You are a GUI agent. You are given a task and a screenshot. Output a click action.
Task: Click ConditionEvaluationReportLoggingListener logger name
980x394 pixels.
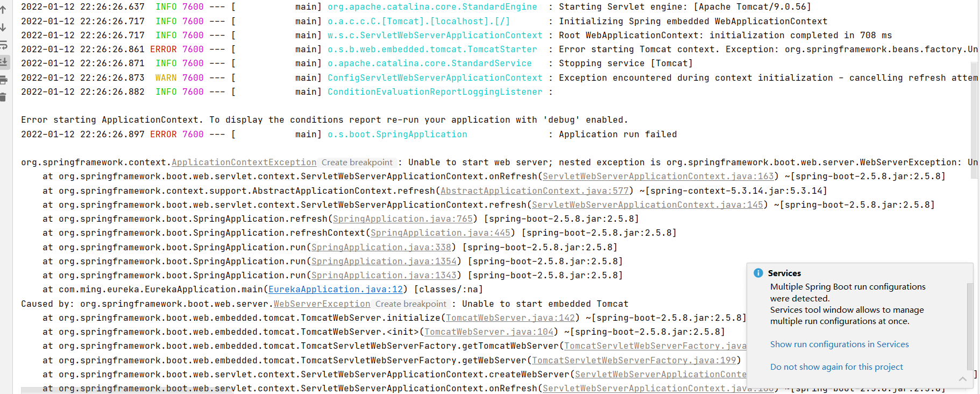pyautogui.click(x=435, y=92)
